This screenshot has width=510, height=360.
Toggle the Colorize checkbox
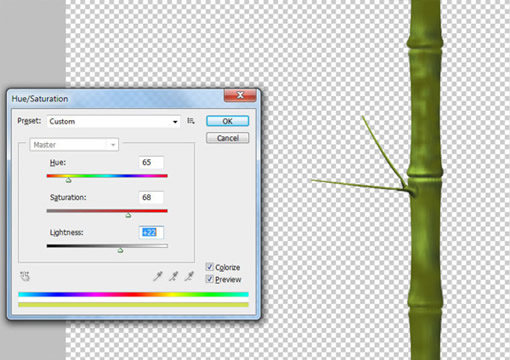pyautogui.click(x=210, y=267)
